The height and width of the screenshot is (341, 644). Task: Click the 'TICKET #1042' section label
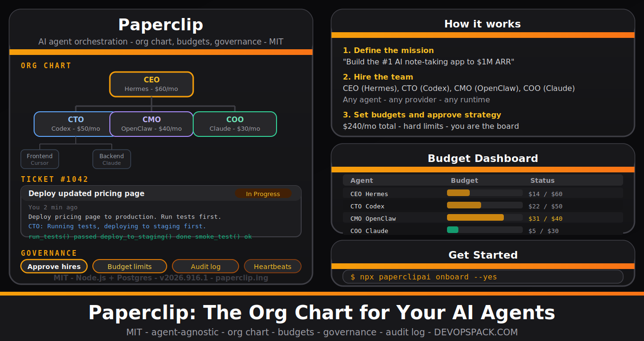point(55,179)
